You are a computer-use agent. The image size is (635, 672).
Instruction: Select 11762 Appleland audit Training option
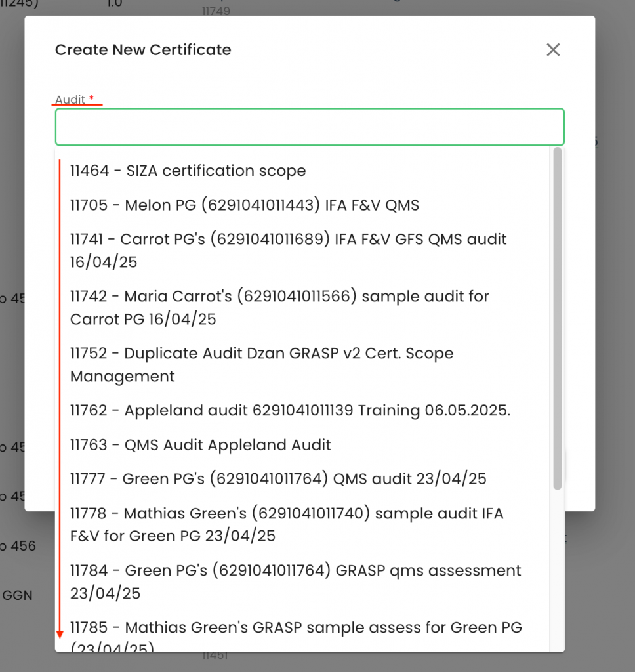pyautogui.click(x=289, y=411)
